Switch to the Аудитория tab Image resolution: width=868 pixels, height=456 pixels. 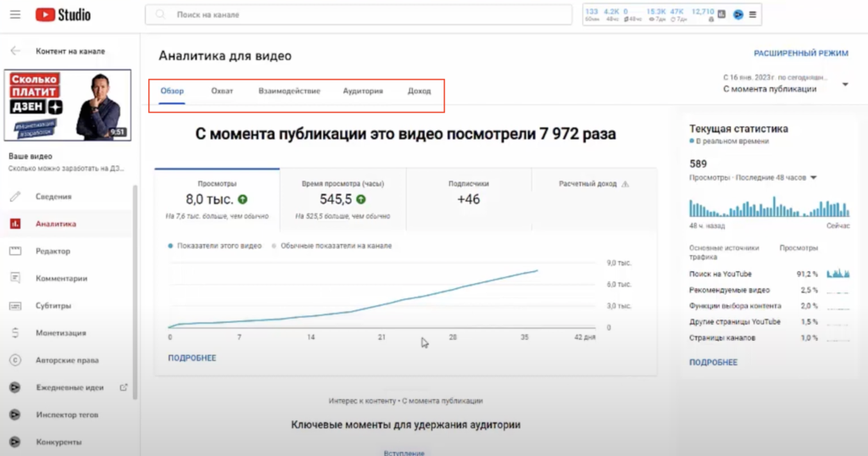(362, 91)
